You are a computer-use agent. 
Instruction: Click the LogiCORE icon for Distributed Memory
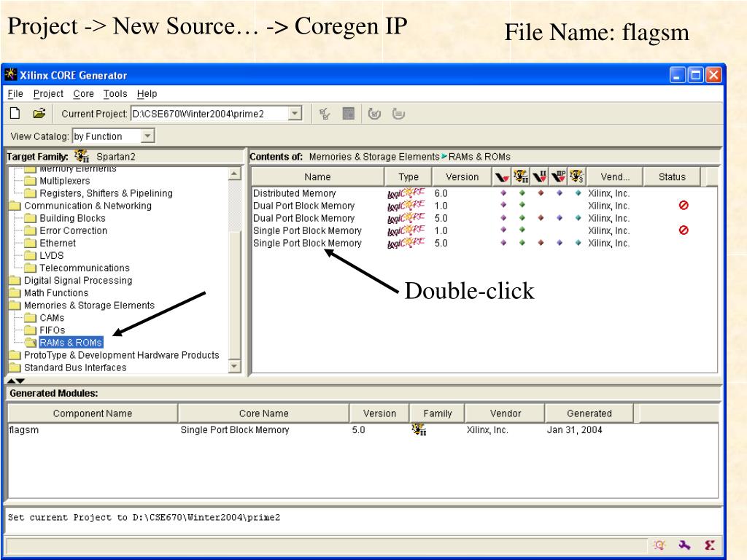(x=406, y=193)
